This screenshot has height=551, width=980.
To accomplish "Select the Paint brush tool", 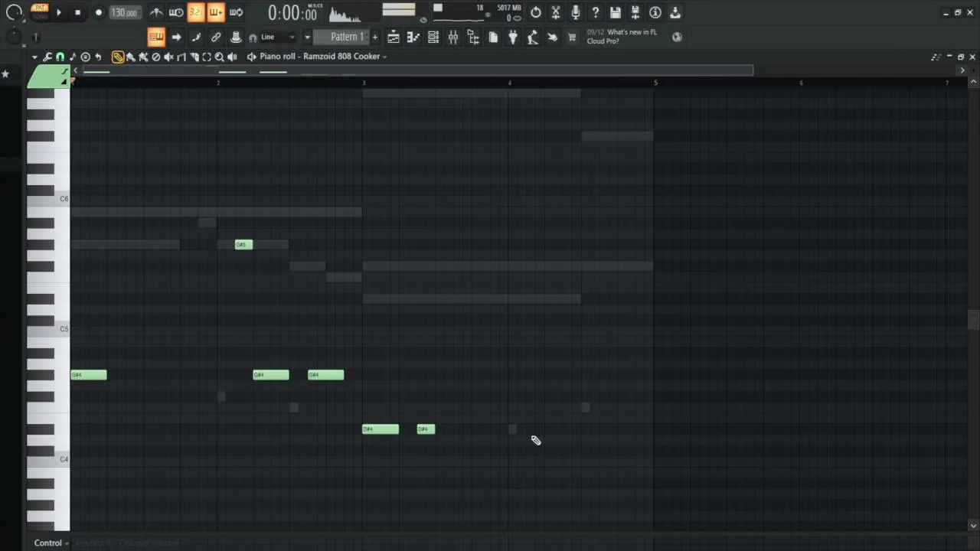I will [x=130, y=57].
